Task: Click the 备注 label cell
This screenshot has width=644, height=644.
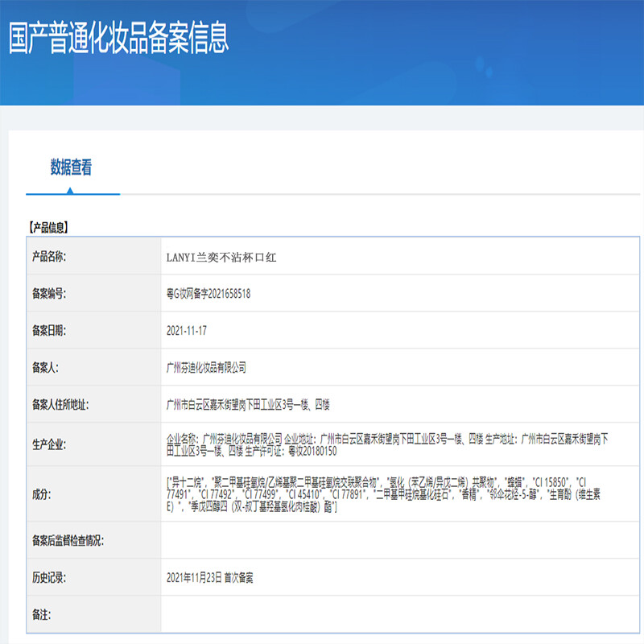Action: click(x=94, y=614)
